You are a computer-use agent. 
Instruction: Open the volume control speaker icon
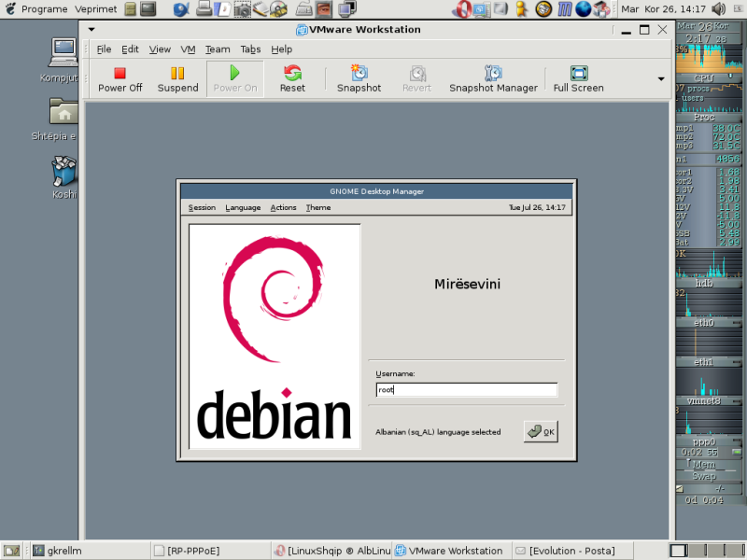tap(718, 9)
